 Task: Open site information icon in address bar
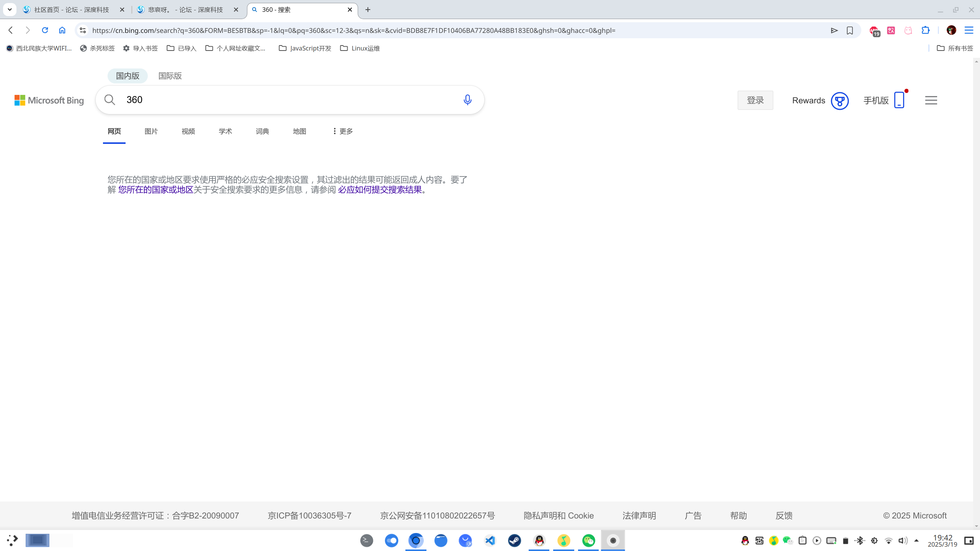(x=83, y=30)
